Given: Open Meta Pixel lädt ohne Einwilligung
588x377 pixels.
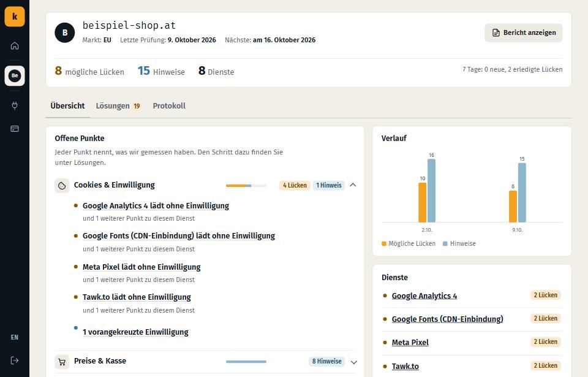Looking at the screenshot, I should 141,267.
